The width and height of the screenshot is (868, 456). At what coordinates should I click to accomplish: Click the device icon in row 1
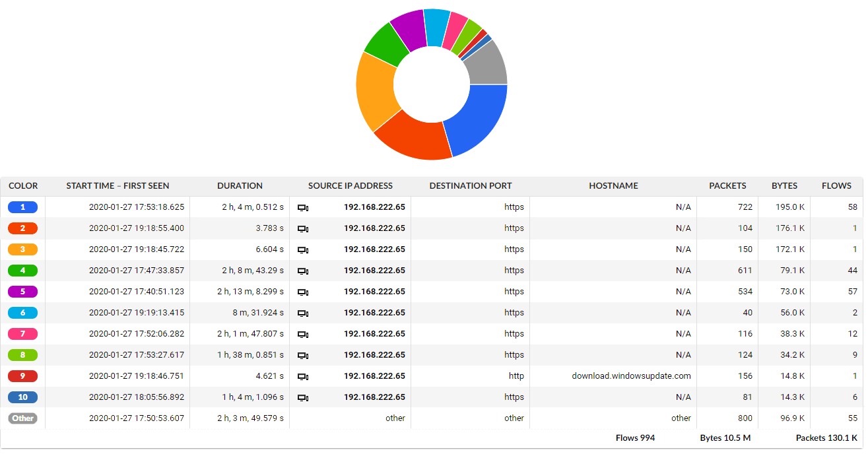point(303,208)
